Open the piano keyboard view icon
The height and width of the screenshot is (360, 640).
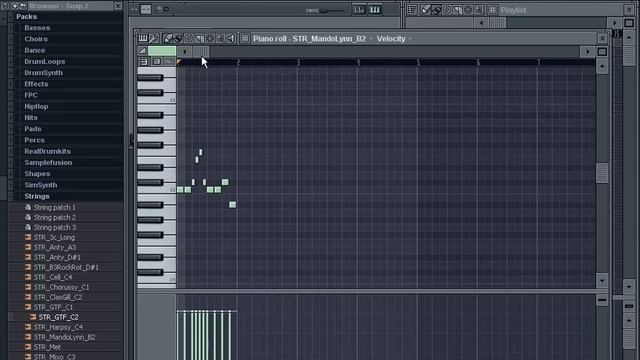(x=375, y=10)
